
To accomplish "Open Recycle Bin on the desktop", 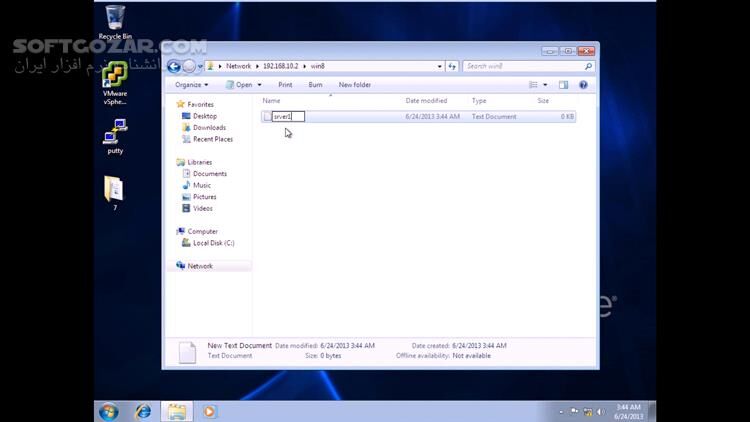I will [116, 19].
